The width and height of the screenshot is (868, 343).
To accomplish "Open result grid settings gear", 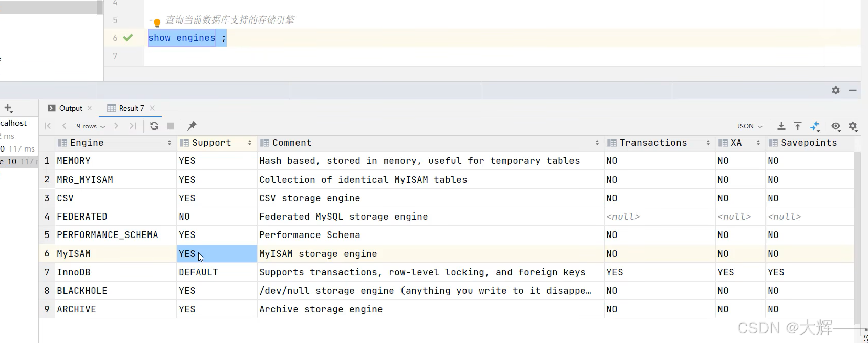I will point(853,126).
